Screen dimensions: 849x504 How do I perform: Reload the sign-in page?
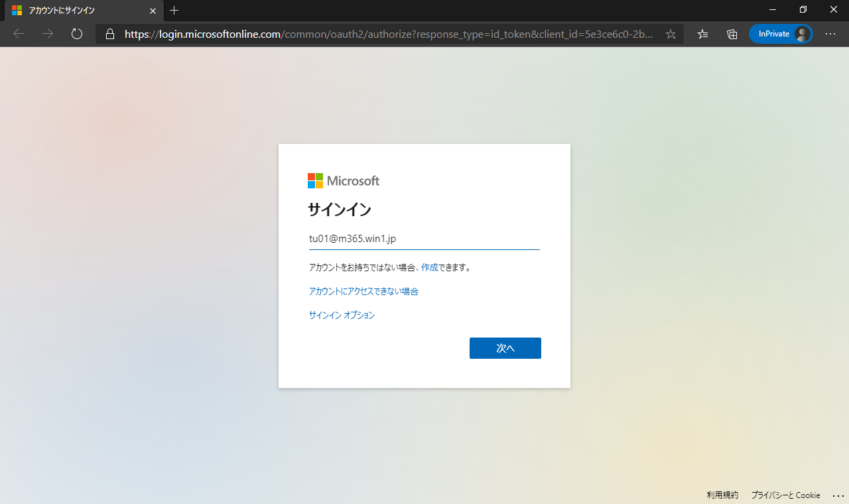point(77,34)
